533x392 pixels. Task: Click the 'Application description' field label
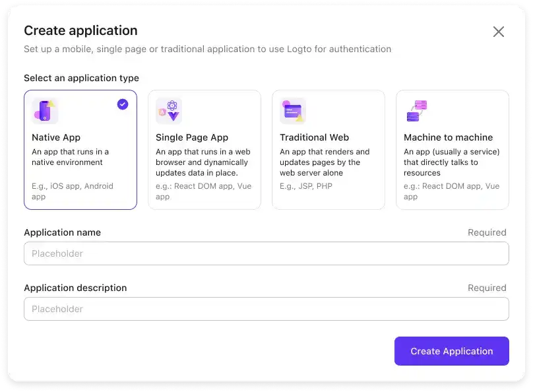point(75,288)
